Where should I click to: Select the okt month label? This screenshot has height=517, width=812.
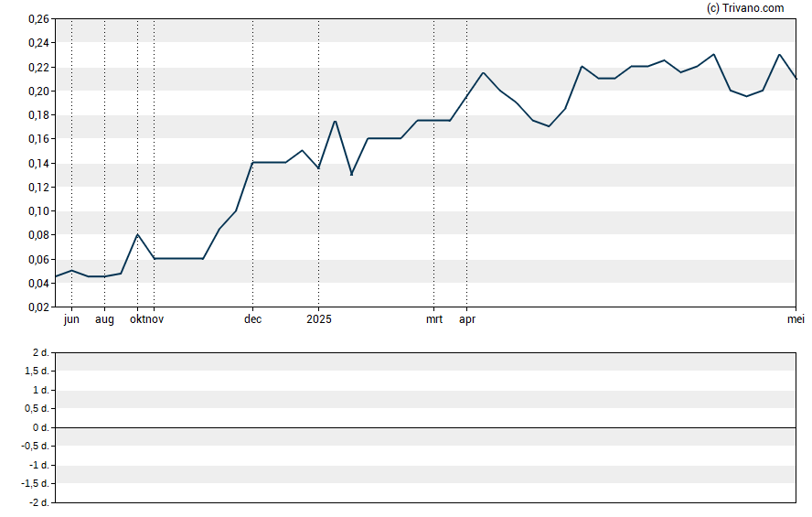138,319
